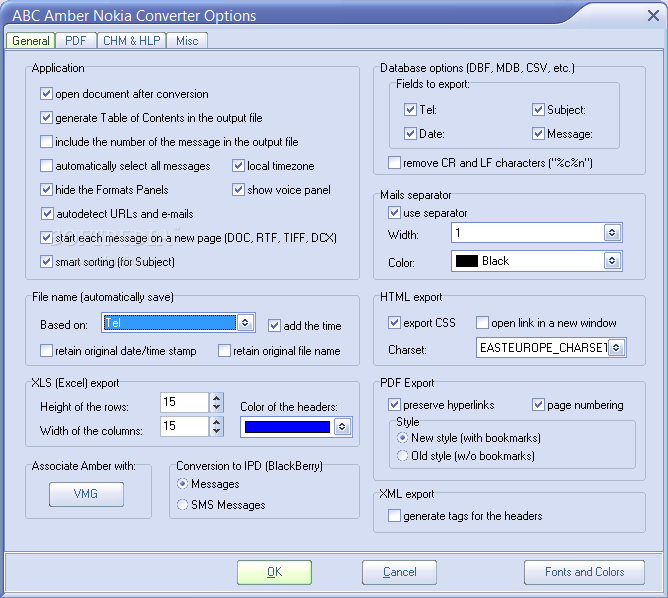The width and height of the screenshot is (668, 598).
Task: Uncheck smart sorting (for Subject)
Action: tap(46, 262)
